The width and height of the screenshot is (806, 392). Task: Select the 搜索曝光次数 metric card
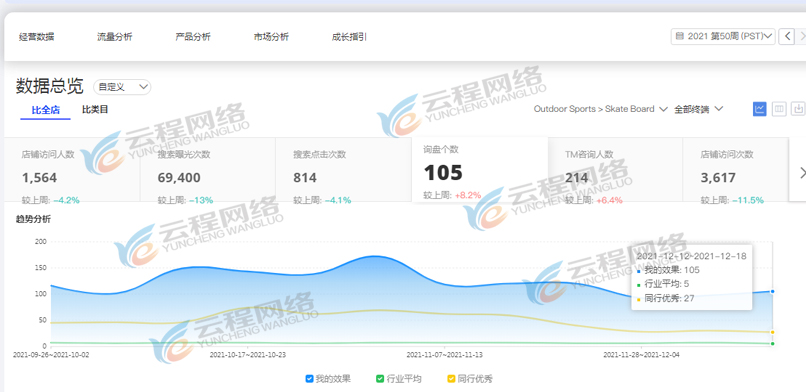coord(208,170)
